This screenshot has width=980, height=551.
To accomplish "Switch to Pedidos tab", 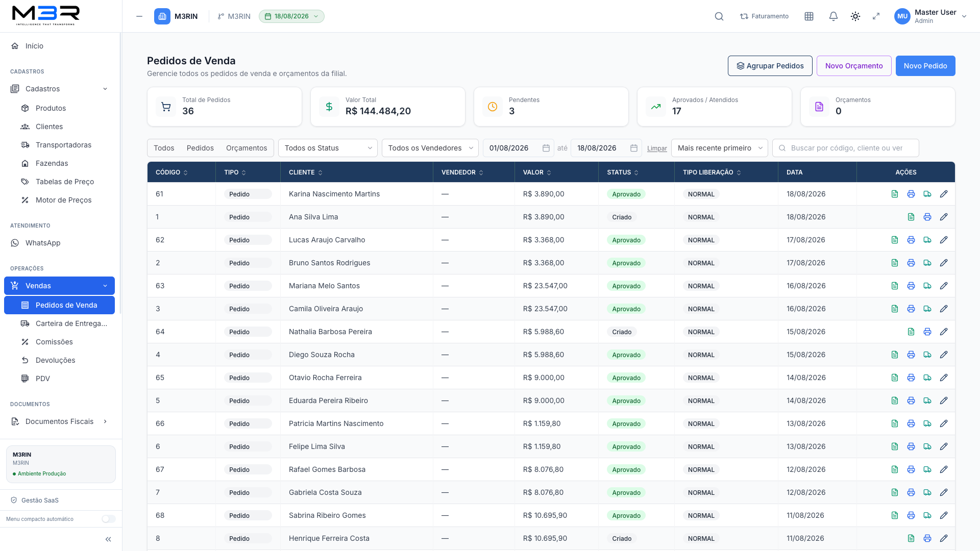I will click(x=200, y=148).
